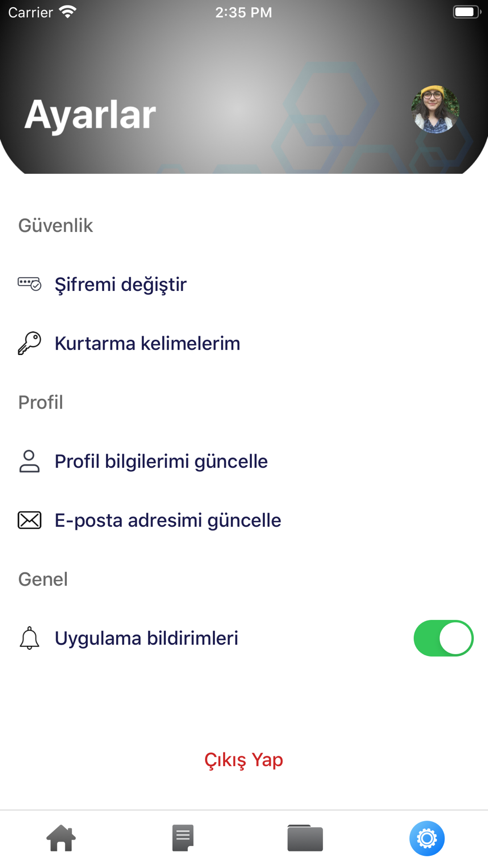Tap the key icon for recovery words
Viewport: 488px width, 868px height.
29,343
